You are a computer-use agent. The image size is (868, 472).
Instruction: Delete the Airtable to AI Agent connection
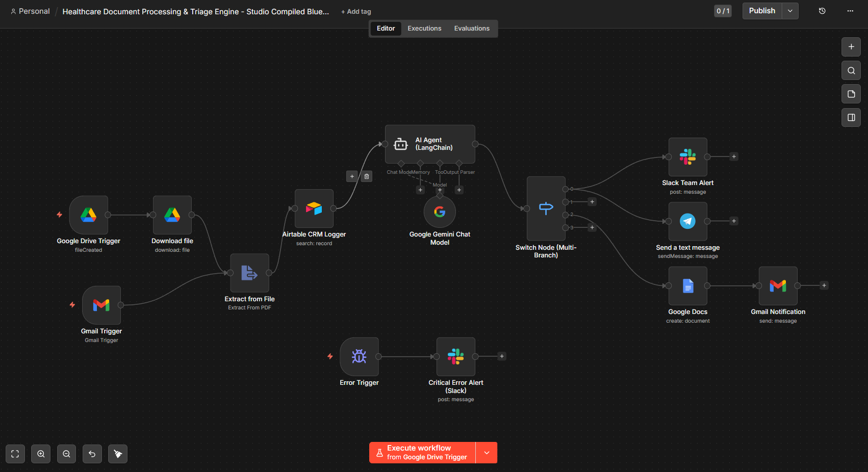[x=367, y=176]
